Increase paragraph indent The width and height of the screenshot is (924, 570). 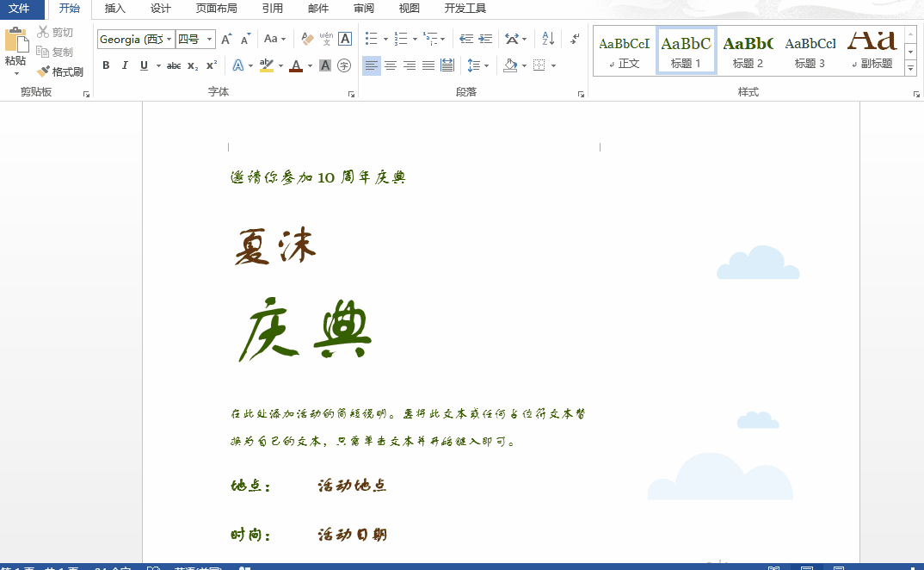pyautogui.click(x=485, y=39)
